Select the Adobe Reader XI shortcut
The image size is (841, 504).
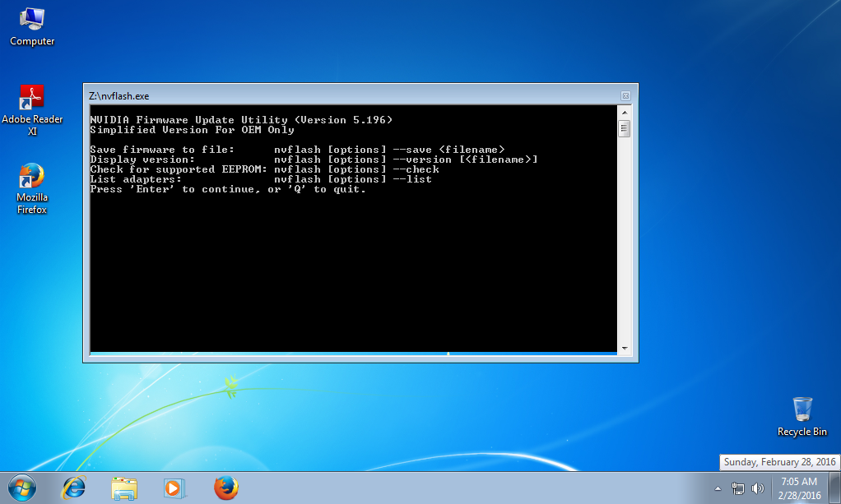click(32, 110)
